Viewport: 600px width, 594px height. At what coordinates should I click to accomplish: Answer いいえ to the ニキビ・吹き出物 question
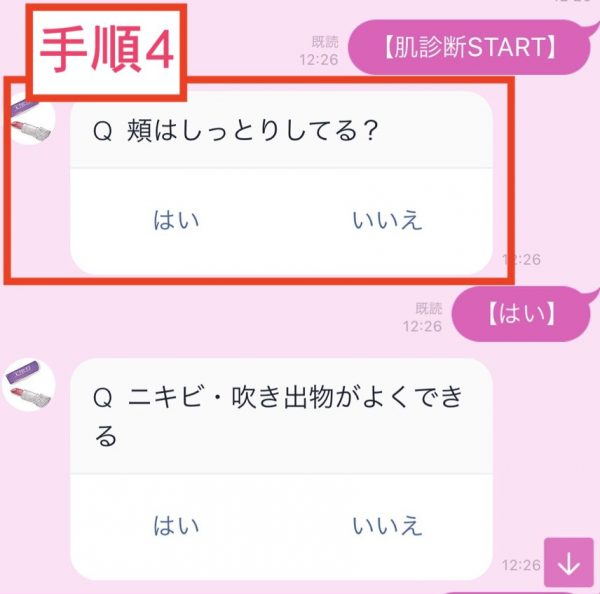387,525
